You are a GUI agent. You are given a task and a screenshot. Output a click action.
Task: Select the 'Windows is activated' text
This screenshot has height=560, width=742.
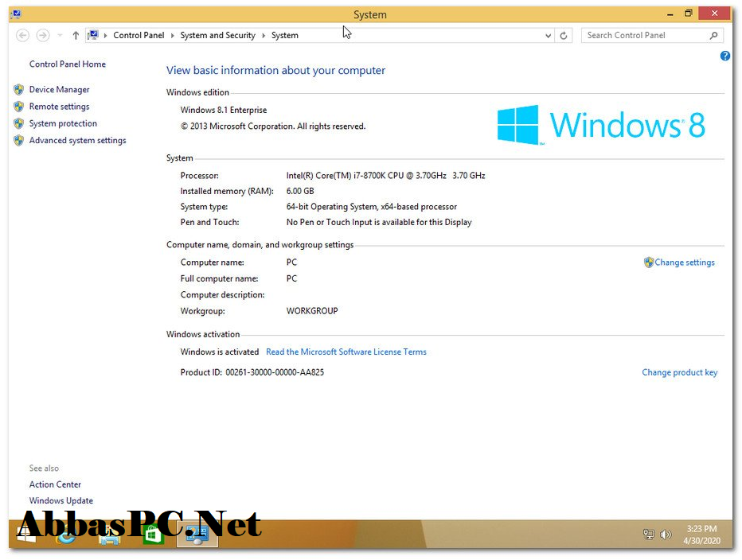220,352
